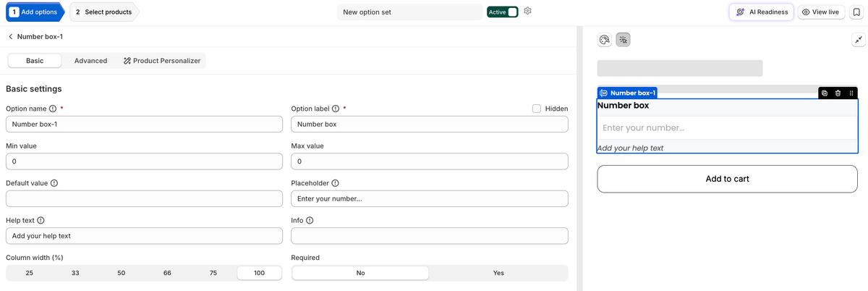This screenshot has width=868, height=291.
Task: Toggle the Active switch
Action: (x=512, y=12)
